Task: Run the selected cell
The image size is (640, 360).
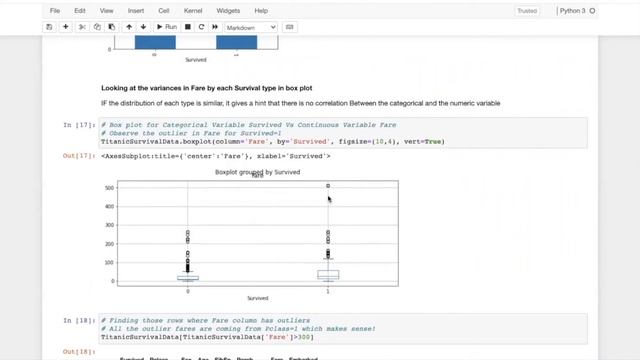Action: [x=167, y=27]
